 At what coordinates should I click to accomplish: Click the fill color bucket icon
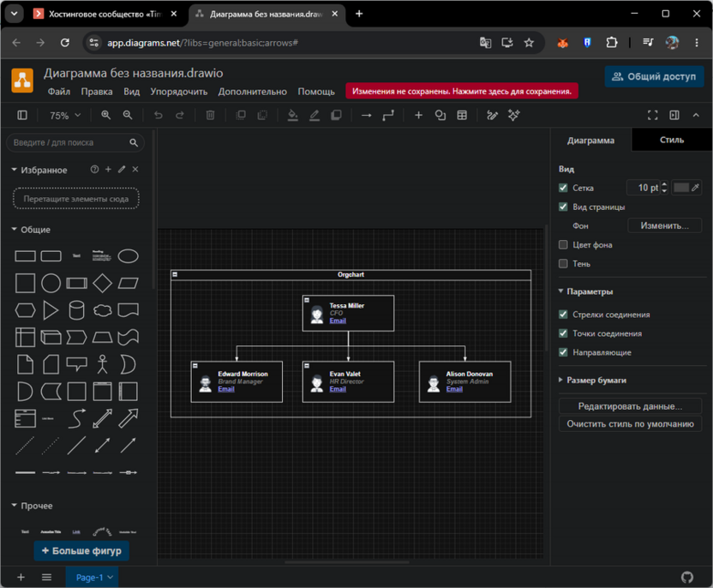pos(293,115)
